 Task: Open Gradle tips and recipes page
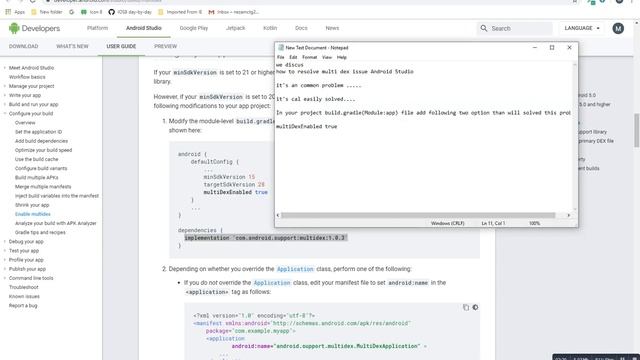(40, 232)
